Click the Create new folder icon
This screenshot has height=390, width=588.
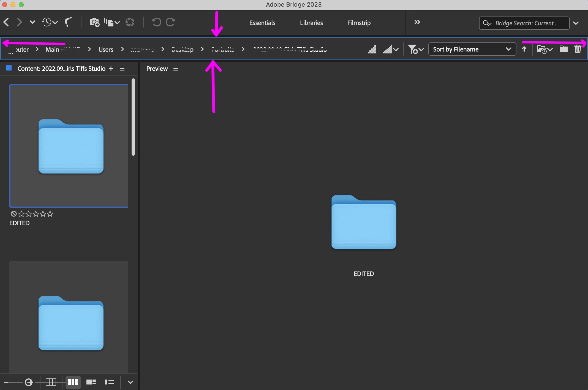tap(563, 49)
